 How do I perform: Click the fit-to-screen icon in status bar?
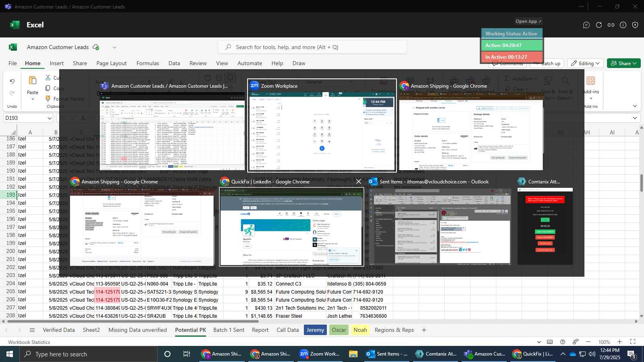point(633,342)
